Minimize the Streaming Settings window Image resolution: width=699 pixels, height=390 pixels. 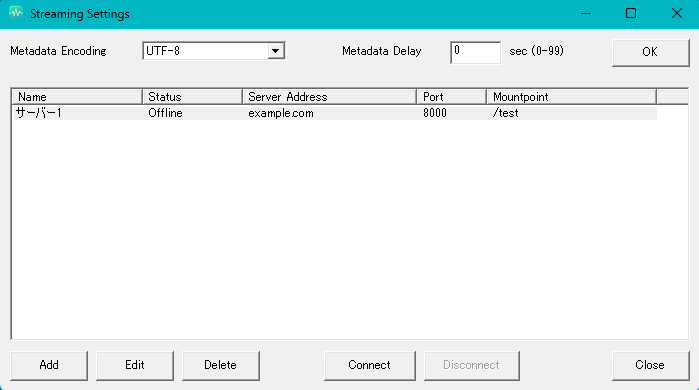point(586,14)
